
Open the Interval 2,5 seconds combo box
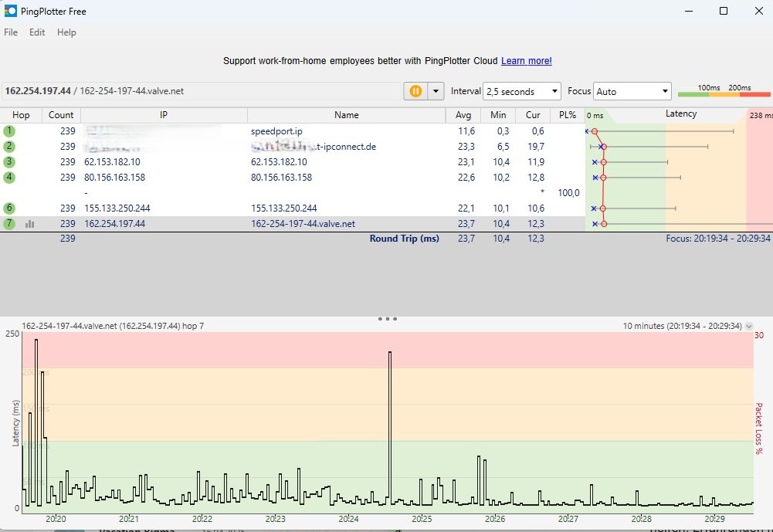point(521,91)
